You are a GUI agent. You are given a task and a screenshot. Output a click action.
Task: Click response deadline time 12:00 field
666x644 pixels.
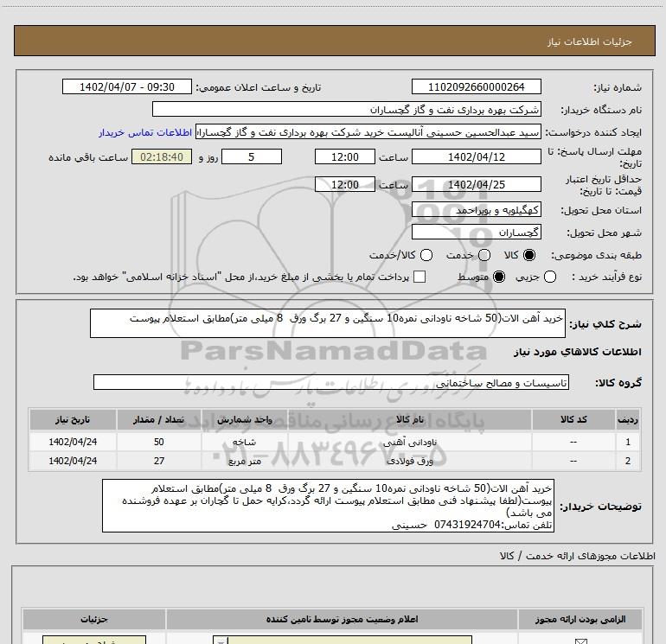tap(345, 156)
